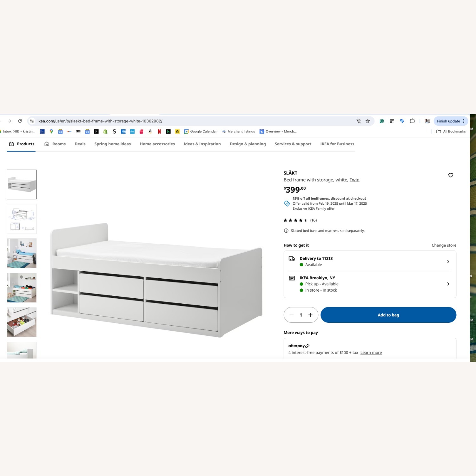Reload the page

coord(20,121)
